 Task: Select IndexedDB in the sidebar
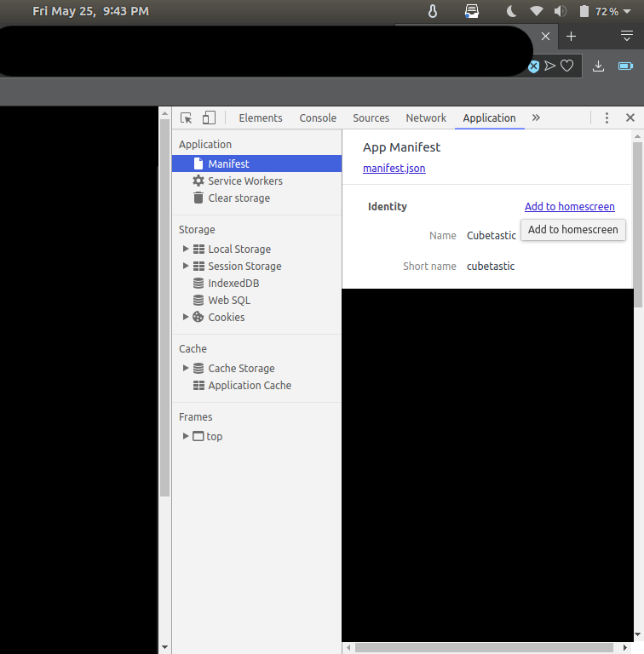233,284
